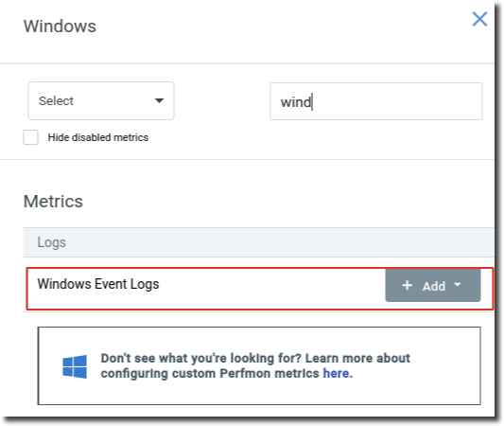
Task: Click the Hide disabled metrics label
Action: tap(98, 137)
